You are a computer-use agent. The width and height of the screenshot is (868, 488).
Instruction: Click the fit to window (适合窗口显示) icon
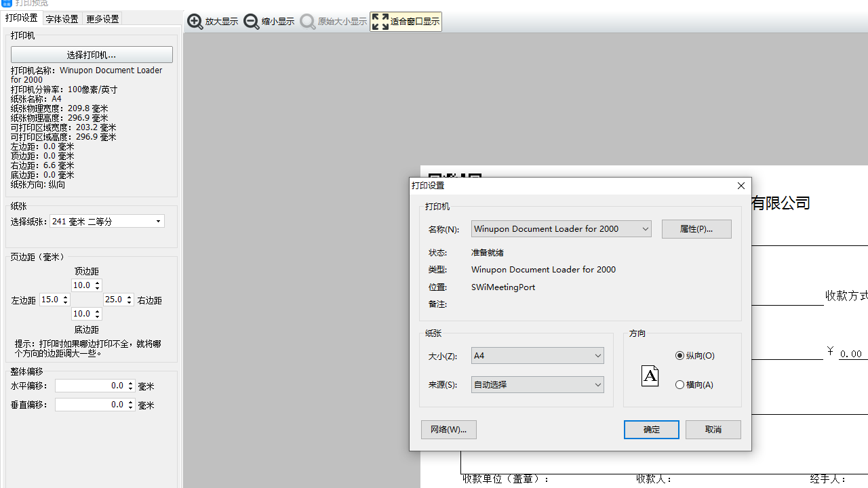(380, 22)
